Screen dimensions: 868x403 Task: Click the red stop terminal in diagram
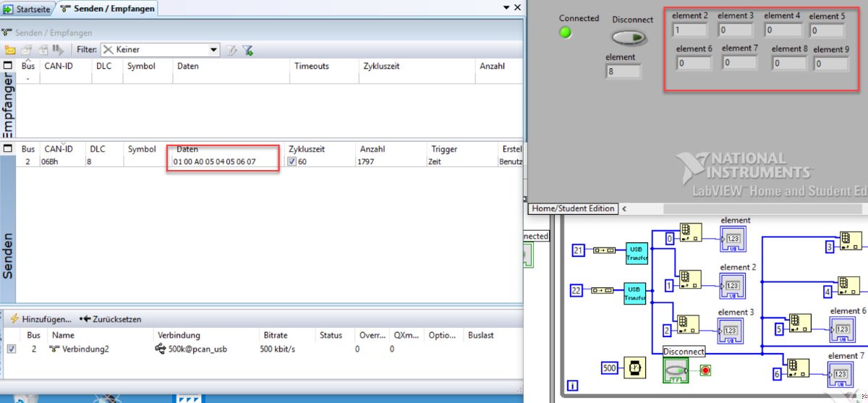[x=705, y=370]
